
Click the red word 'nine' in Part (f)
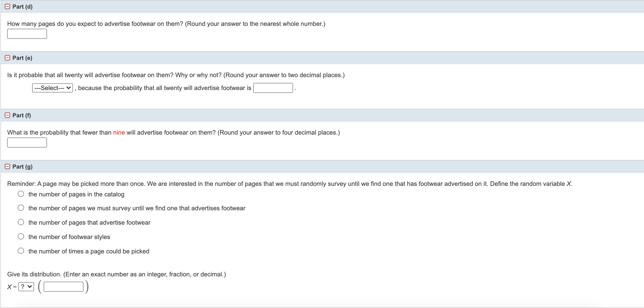tap(119, 132)
